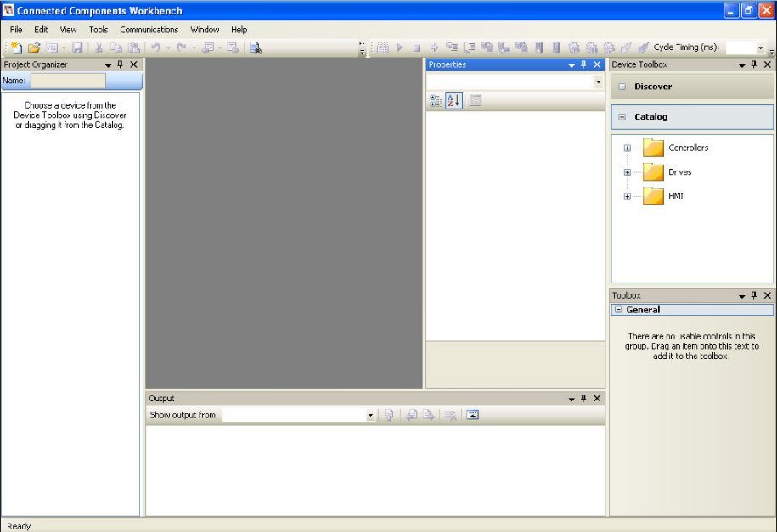Screen dimensions: 777x532
Task: Expand the HMI tree node
Action: point(628,197)
